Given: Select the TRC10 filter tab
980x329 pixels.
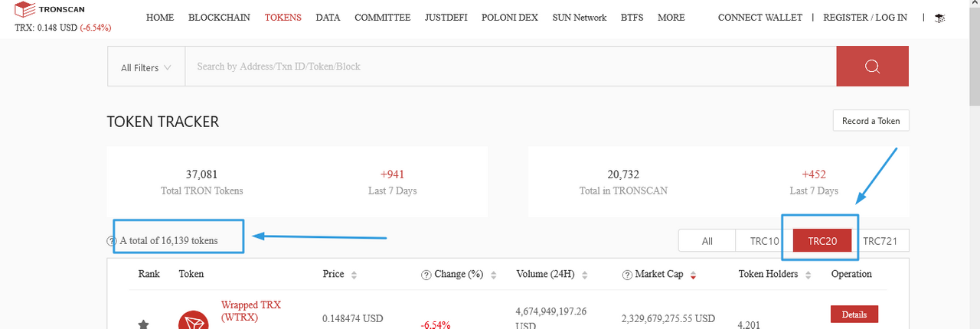Looking at the screenshot, I should coord(764,241).
